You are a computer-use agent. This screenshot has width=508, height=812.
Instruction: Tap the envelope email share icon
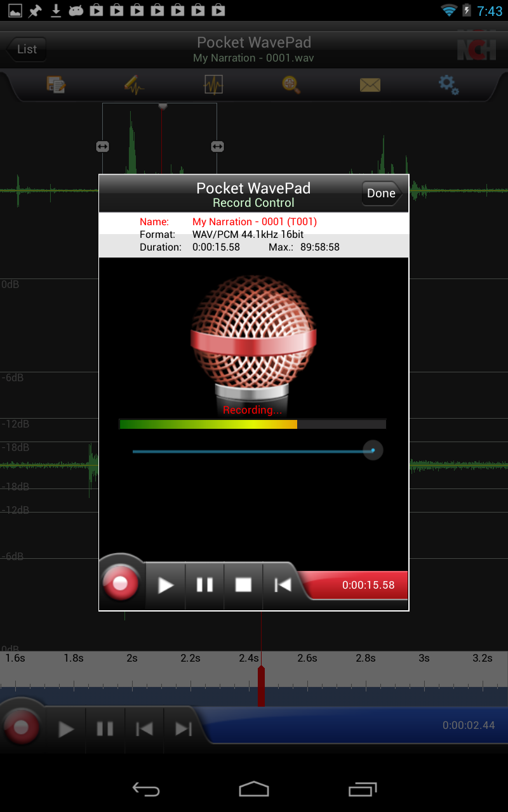coord(370,85)
